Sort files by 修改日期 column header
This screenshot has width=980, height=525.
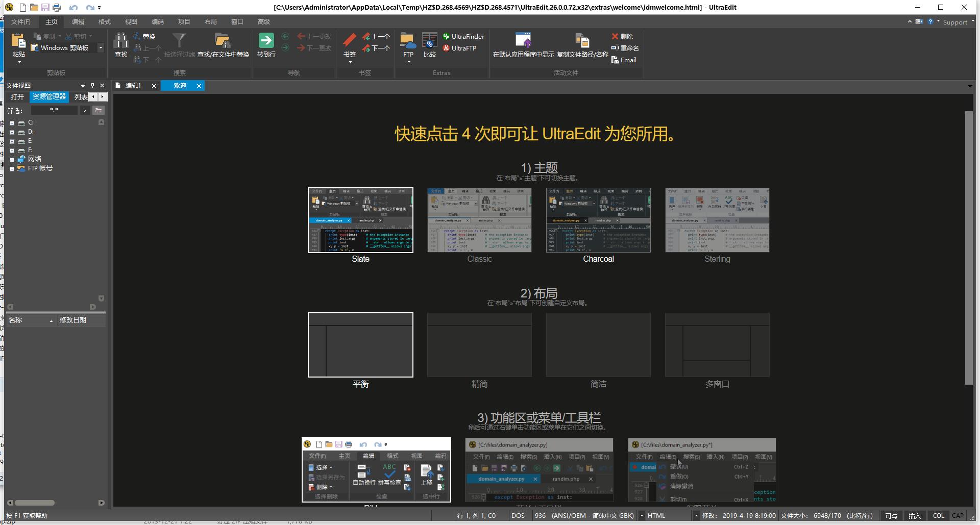80,320
